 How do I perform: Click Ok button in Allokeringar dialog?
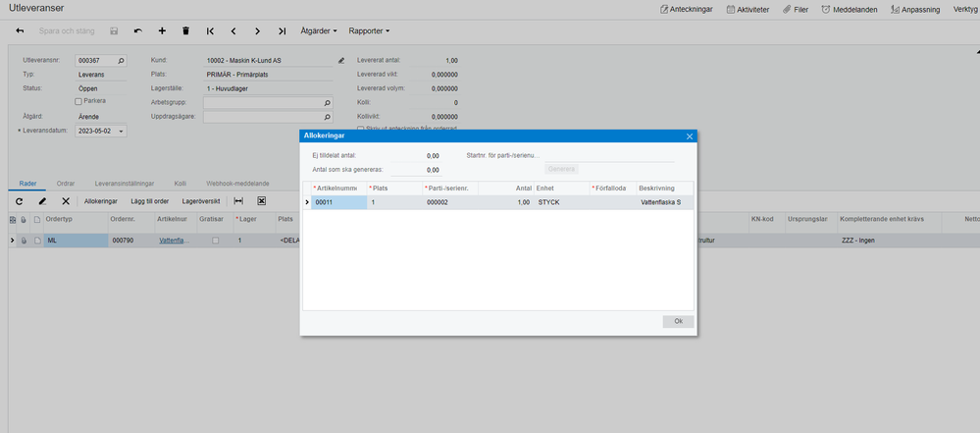678,321
